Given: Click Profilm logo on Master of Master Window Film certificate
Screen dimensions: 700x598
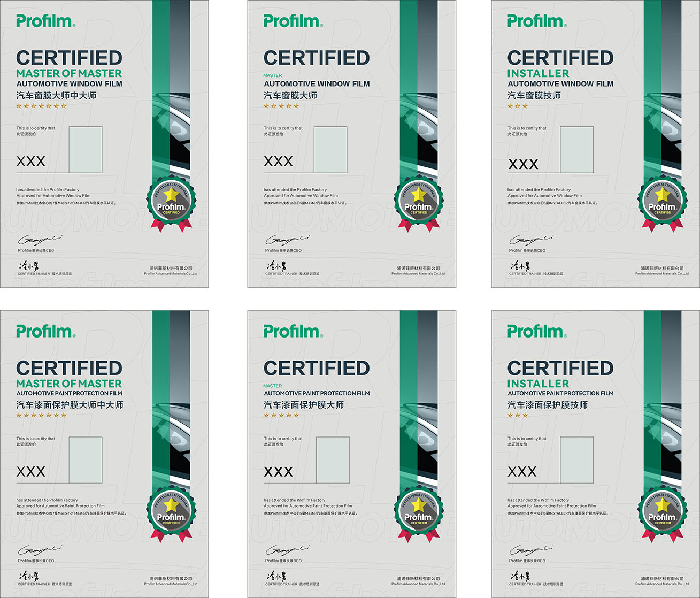Looking at the screenshot, I should pyautogui.click(x=46, y=21).
